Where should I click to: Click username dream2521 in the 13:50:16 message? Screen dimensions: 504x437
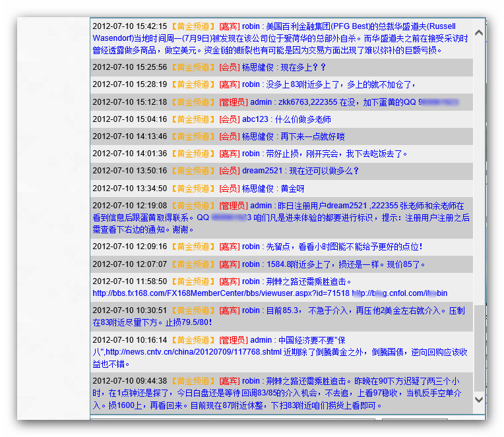(262, 171)
